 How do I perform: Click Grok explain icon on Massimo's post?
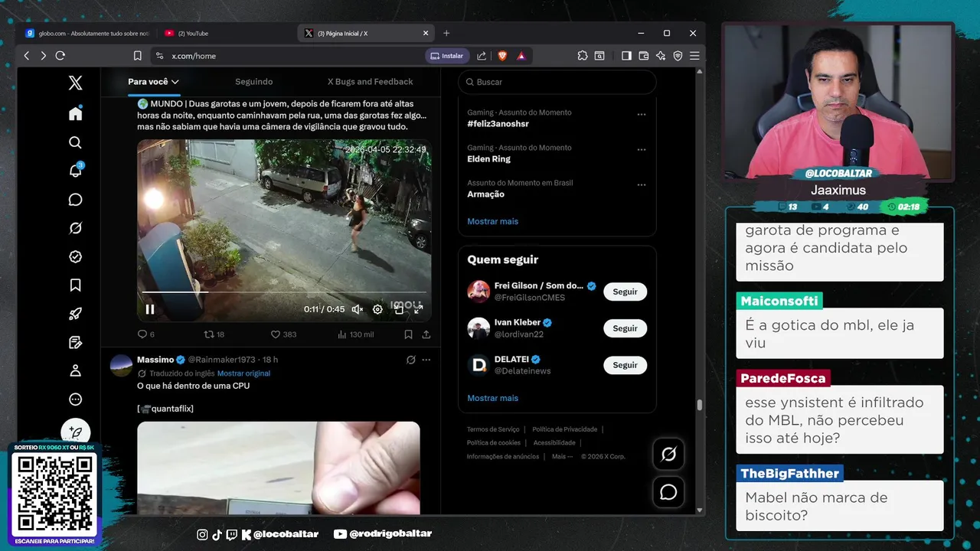(410, 360)
